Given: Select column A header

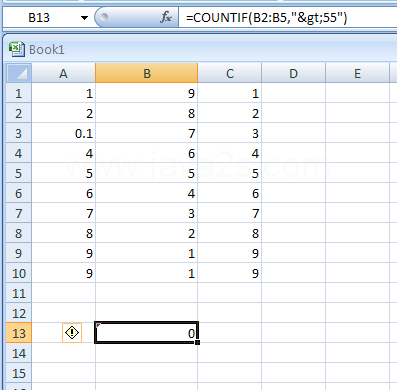Looking at the screenshot, I should pos(63,73).
